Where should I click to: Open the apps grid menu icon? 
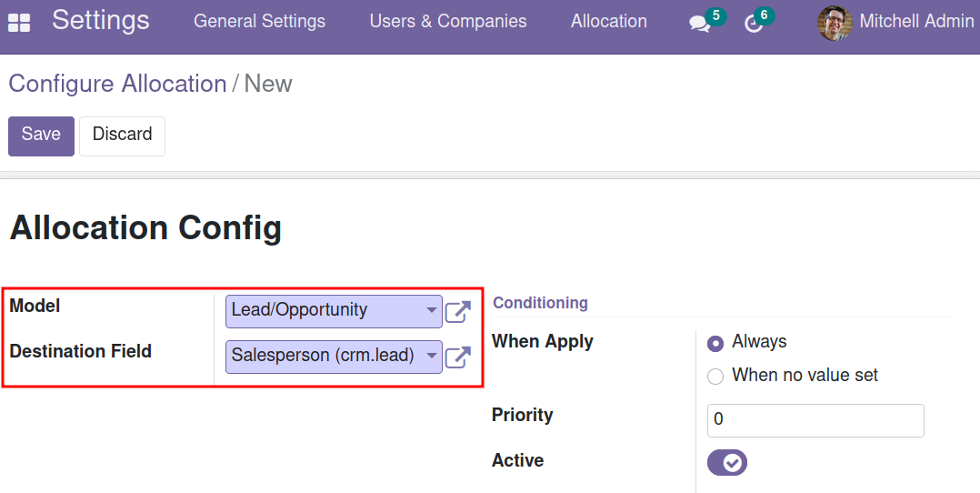(x=19, y=23)
